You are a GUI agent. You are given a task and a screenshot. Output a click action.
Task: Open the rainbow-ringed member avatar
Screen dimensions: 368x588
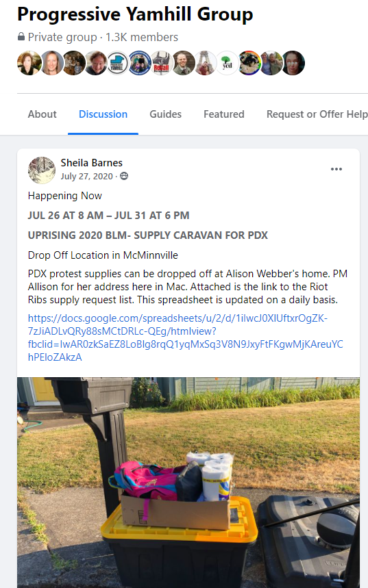(249, 63)
